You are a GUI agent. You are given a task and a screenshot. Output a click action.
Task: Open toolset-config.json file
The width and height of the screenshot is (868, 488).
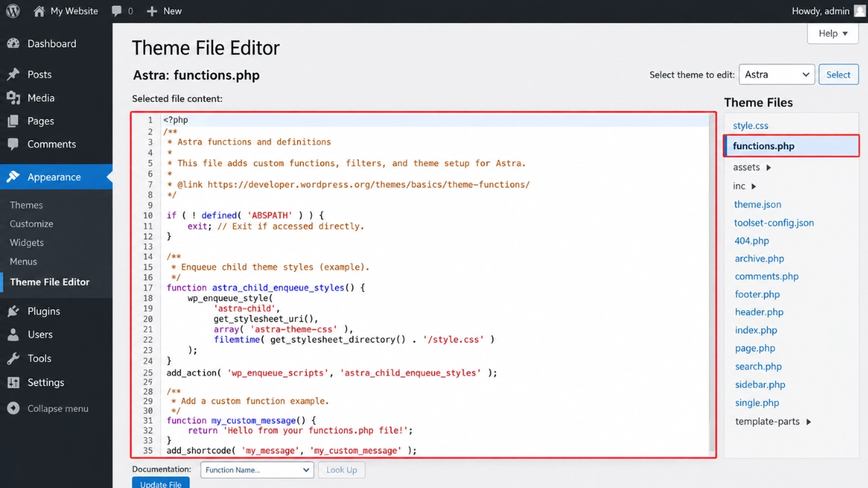pyautogui.click(x=774, y=223)
